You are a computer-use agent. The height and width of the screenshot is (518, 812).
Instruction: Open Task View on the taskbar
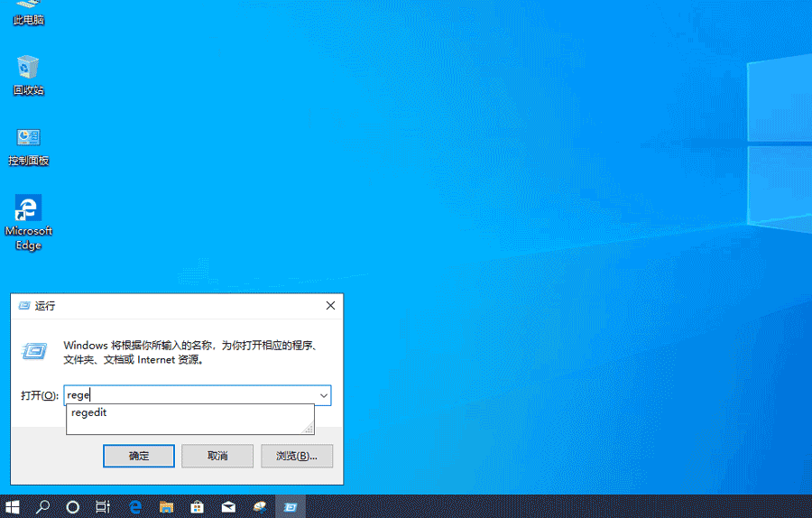pyautogui.click(x=104, y=506)
